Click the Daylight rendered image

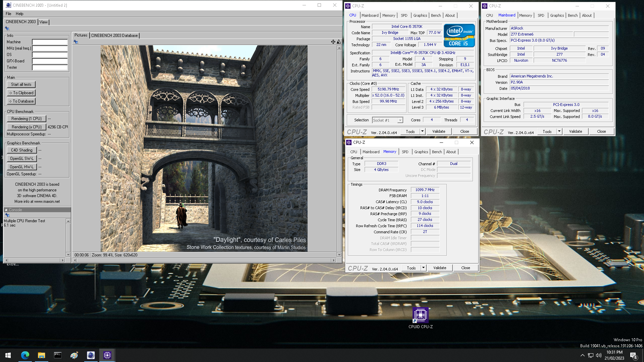tap(204, 148)
